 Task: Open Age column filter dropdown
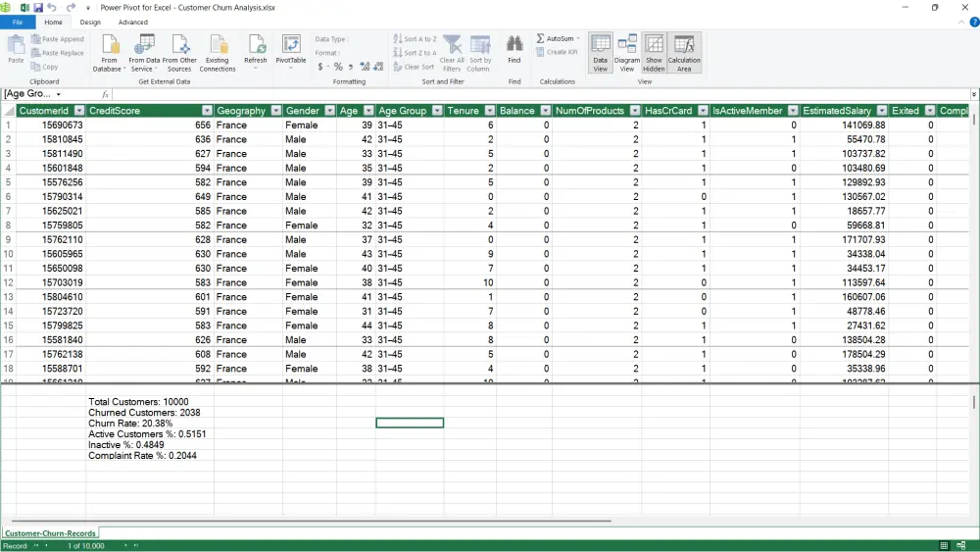point(368,111)
